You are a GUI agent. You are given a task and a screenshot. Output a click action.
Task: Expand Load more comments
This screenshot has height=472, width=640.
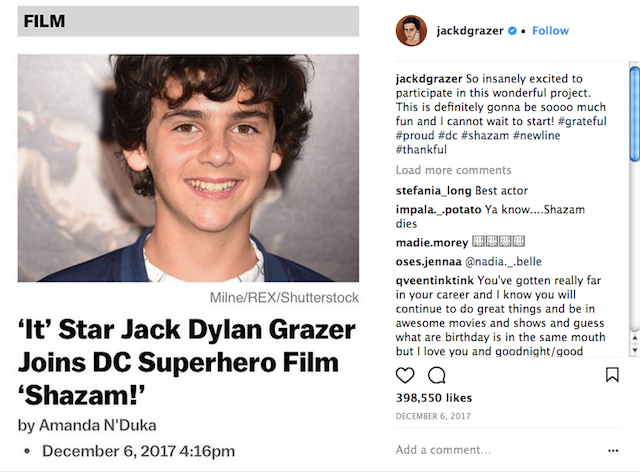(453, 170)
